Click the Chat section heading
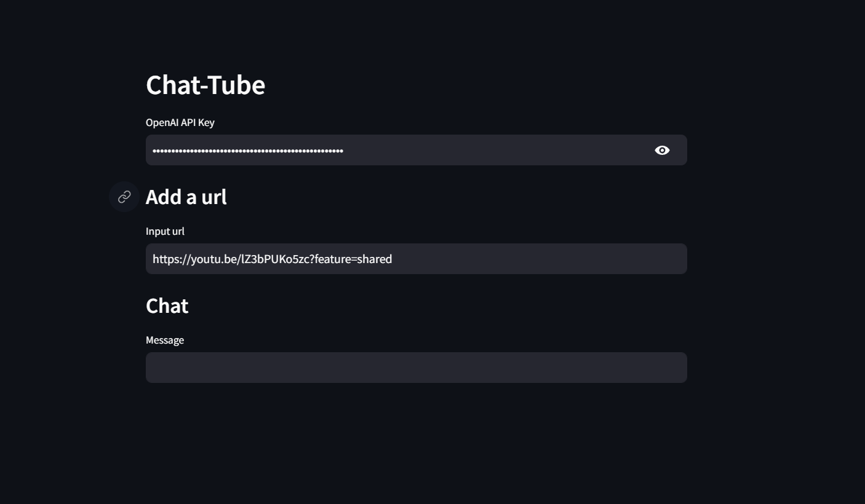The width and height of the screenshot is (865, 504). point(167,305)
